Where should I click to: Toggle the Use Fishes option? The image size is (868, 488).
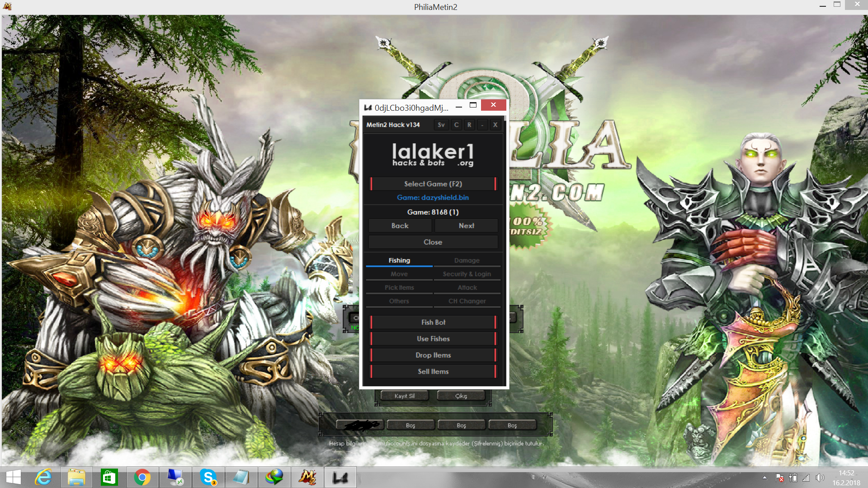[x=433, y=339]
